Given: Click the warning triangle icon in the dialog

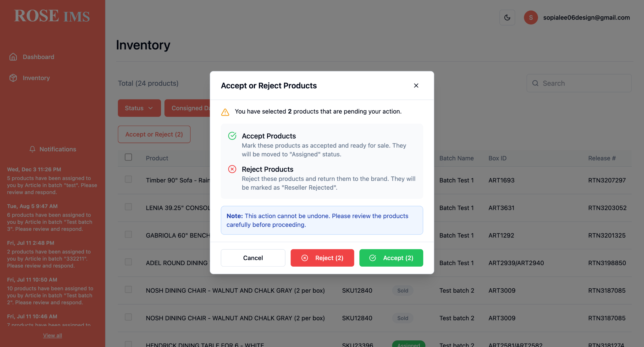Looking at the screenshot, I should point(225,112).
